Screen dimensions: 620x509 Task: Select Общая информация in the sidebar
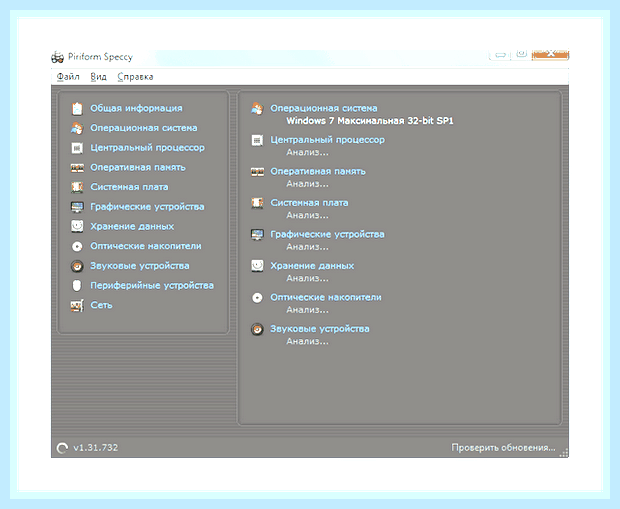[136, 108]
